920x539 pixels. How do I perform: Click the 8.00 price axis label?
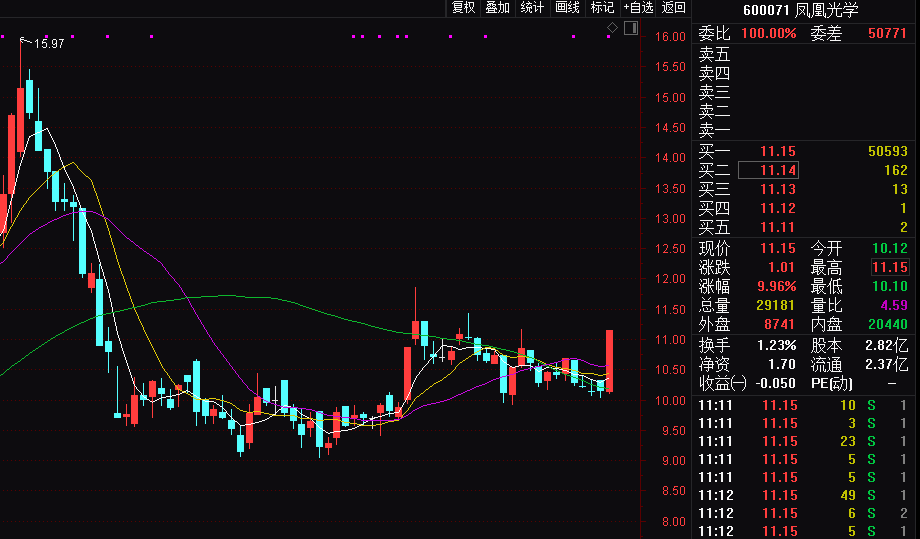point(674,521)
